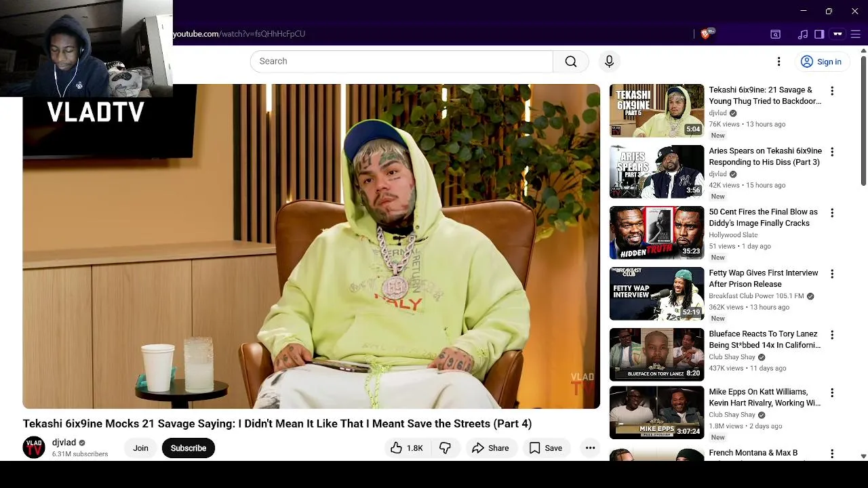Open Club Shay Shay channel under Mike Epps video
868x488 pixels.
(732, 415)
